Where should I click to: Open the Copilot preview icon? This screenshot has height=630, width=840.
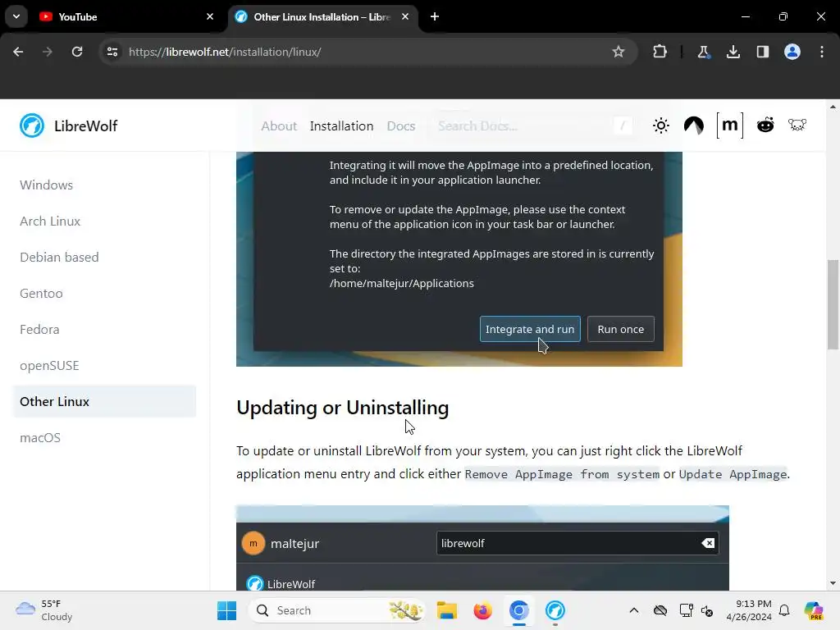(813, 610)
